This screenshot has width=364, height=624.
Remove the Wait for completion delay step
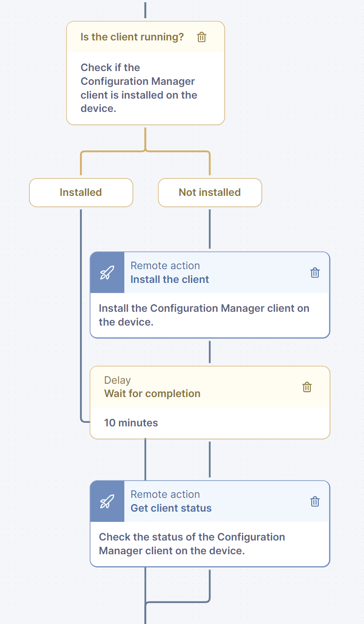(307, 387)
